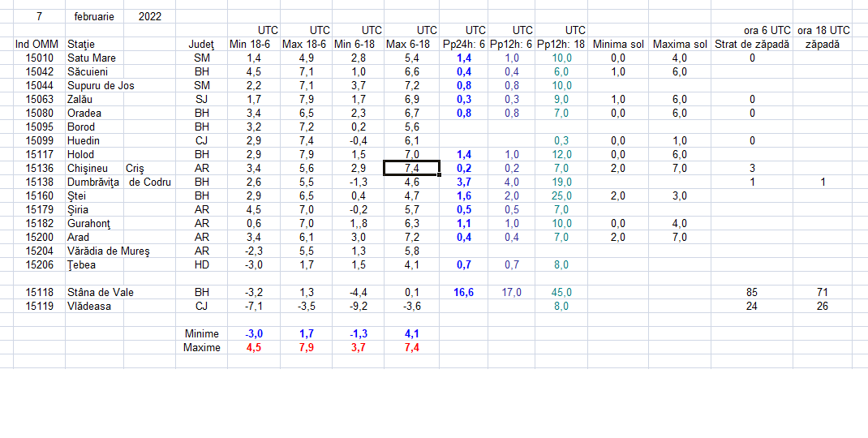This screenshot has height=438, width=868.
Task: Click the county code 'SJ' for Zalău
Action: [x=201, y=100]
